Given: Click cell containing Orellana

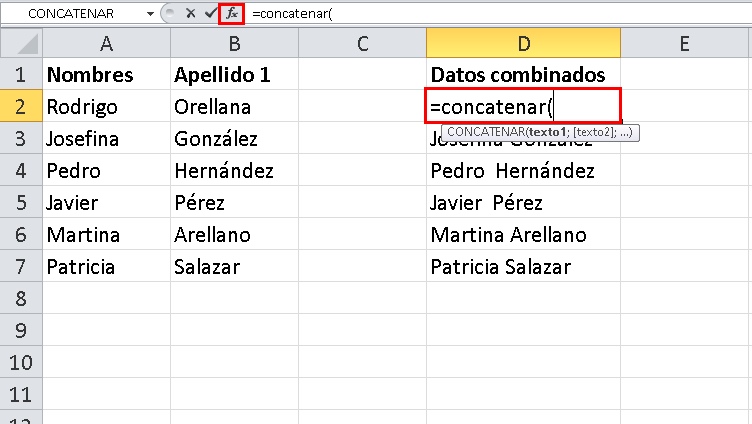Looking at the screenshot, I should click(x=234, y=107).
